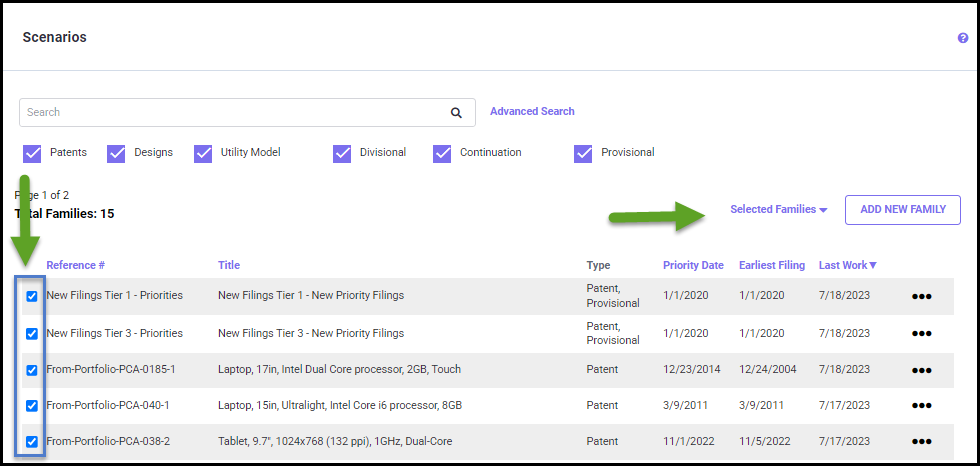980x466 pixels.
Task: Expand the Selected Families dropdown
Action: 778,210
